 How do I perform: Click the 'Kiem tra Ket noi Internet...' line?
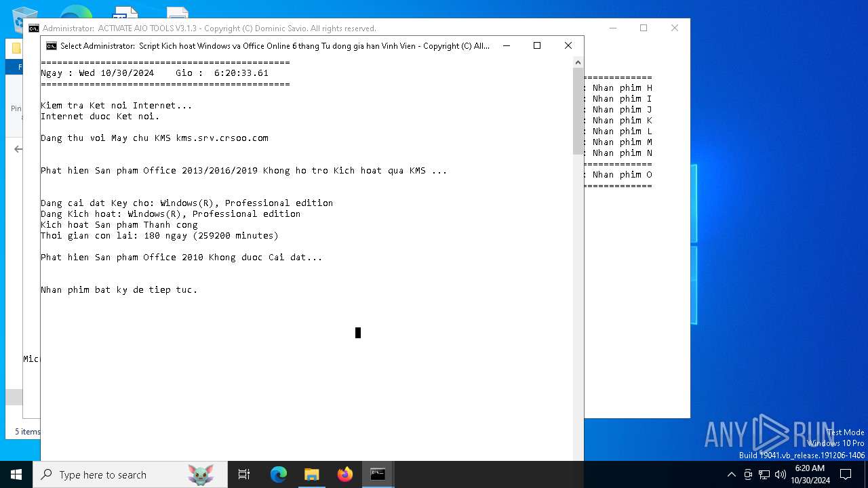click(x=117, y=105)
